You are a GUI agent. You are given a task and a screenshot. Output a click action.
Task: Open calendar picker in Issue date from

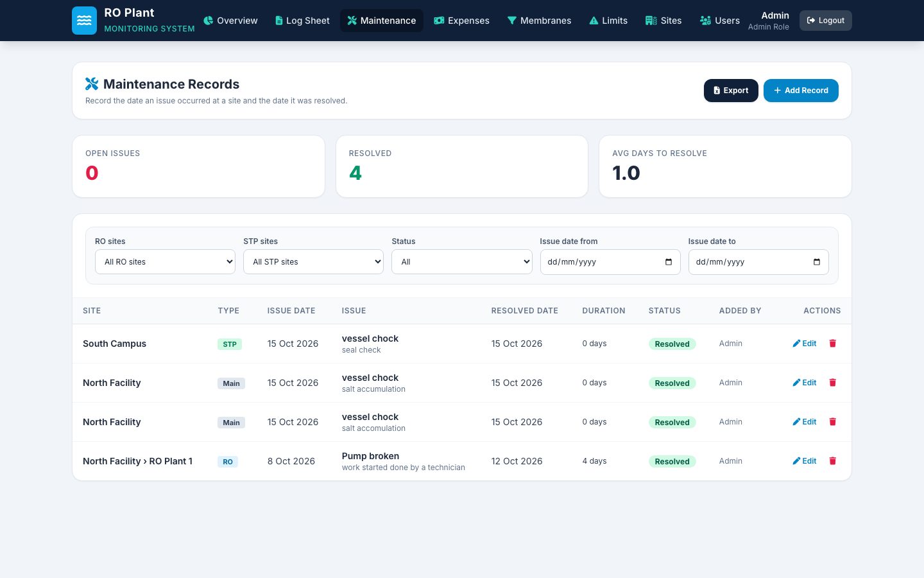point(669,262)
